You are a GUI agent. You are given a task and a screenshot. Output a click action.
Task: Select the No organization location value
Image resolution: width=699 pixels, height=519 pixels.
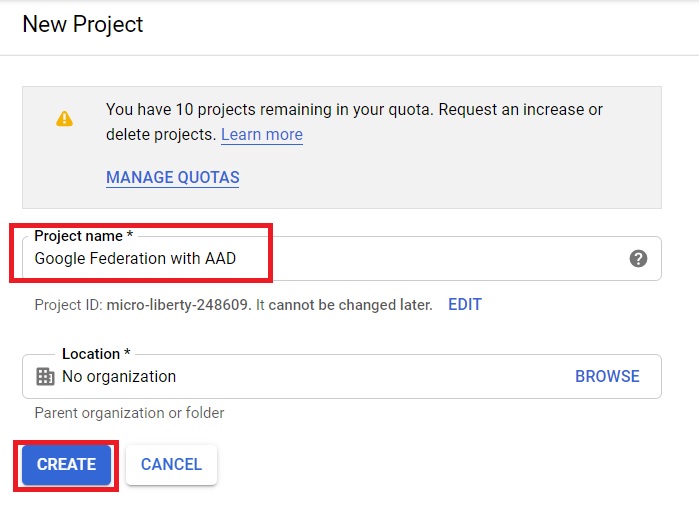(x=119, y=376)
